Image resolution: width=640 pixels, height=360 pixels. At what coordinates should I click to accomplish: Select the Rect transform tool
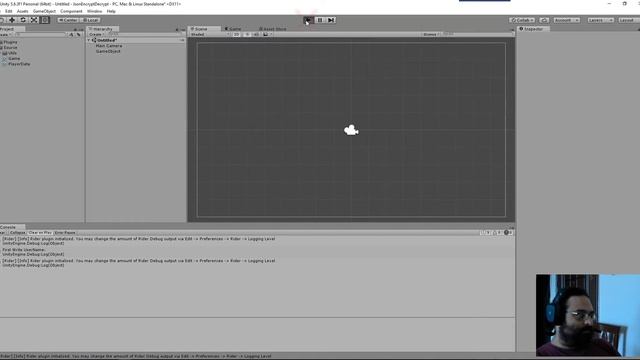click(45, 20)
